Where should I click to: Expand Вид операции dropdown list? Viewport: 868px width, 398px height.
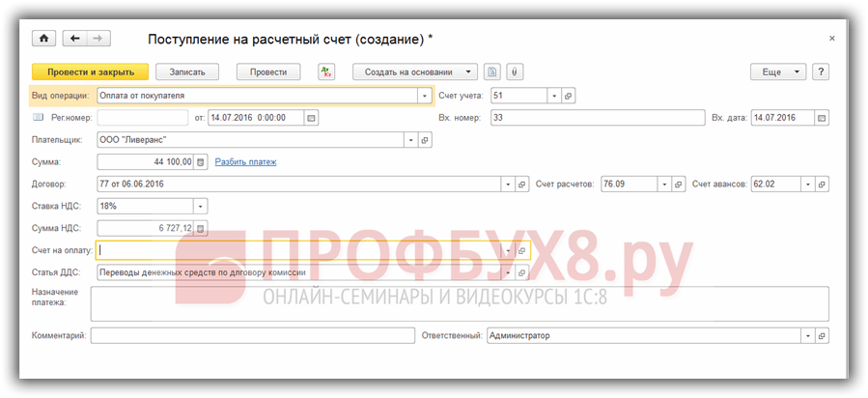425,96
